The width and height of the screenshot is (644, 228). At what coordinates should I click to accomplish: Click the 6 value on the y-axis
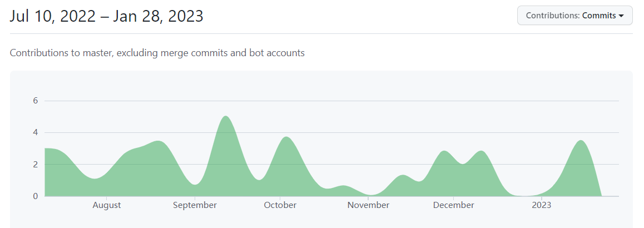tap(35, 101)
